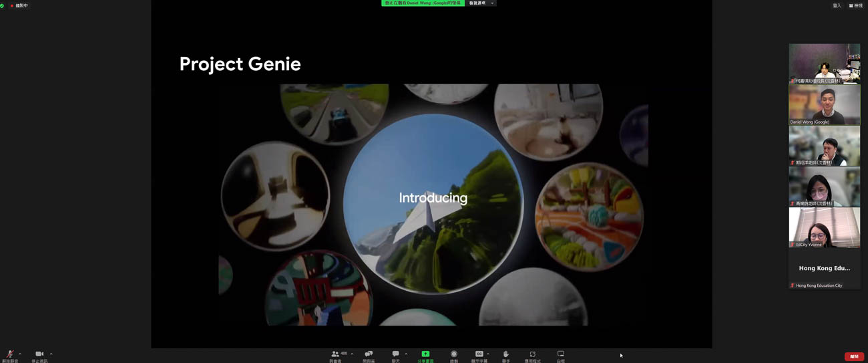The height and width of the screenshot is (363, 868).
Task: Unmute the microphone in the Zoom toolbar
Action: 10,354
